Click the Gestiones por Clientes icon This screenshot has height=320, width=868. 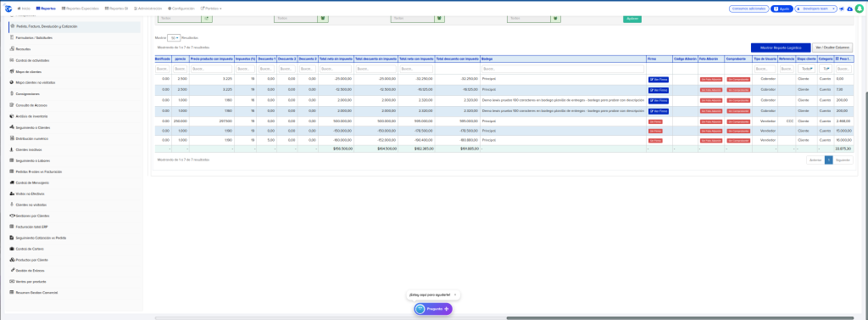pos(12,216)
